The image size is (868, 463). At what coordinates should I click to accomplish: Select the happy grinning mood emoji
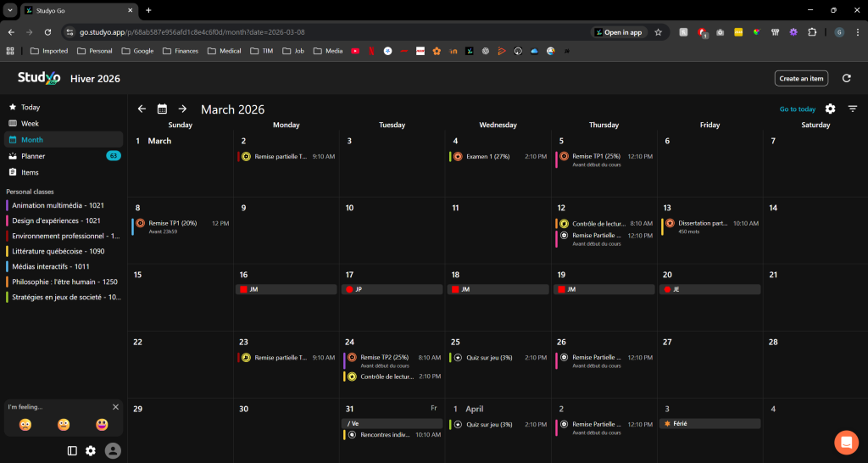click(102, 425)
